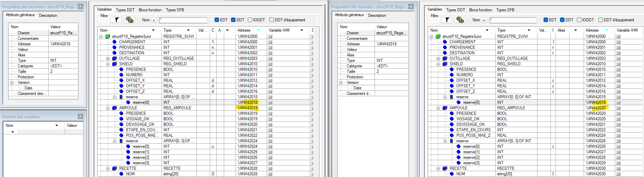Expand the OUTILLAGE node in the left editor
Viewport: 644px width, 177px height.
[108, 58]
